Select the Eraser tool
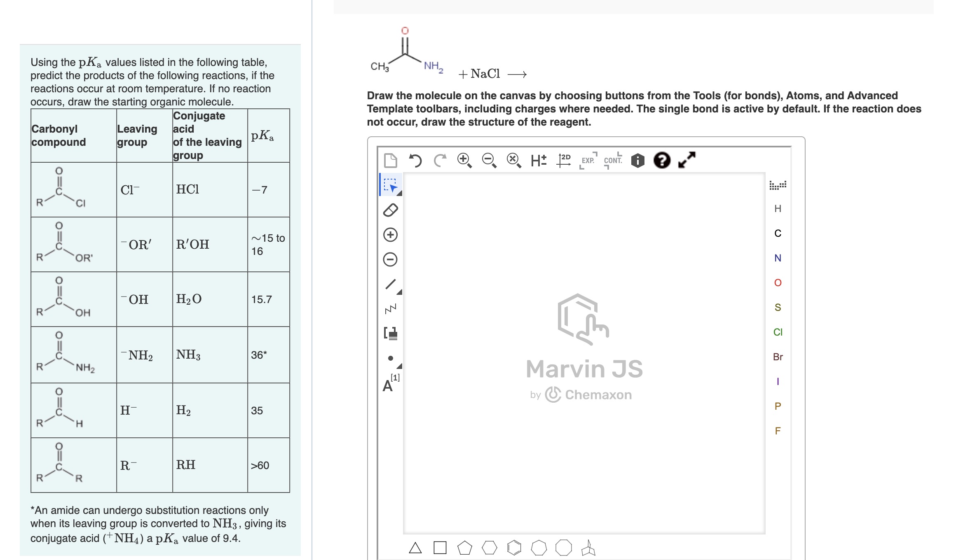This screenshot has height=560, width=970. click(x=391, y=211)
